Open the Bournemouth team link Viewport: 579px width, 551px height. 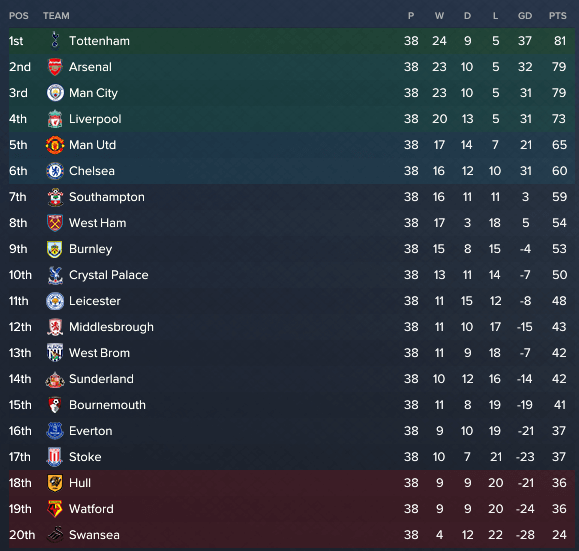(x=107, y=405)
